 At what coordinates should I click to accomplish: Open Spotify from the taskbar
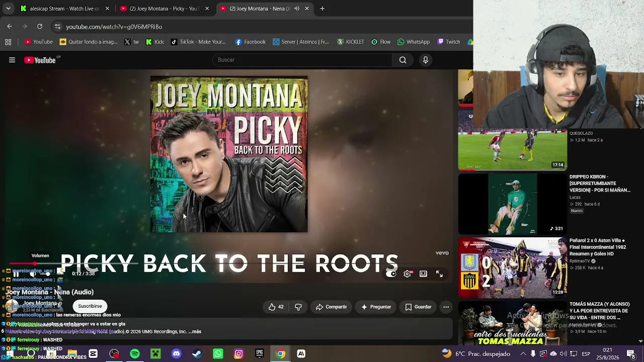(x=135, y=353)
